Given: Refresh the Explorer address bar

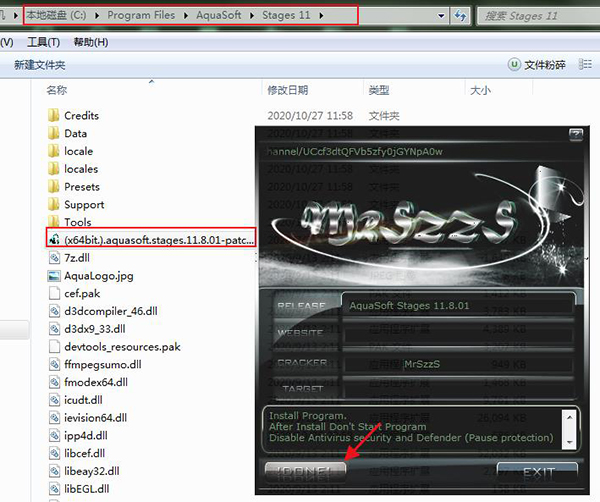Looking at the screenshot, I should [x=460, y=16].
